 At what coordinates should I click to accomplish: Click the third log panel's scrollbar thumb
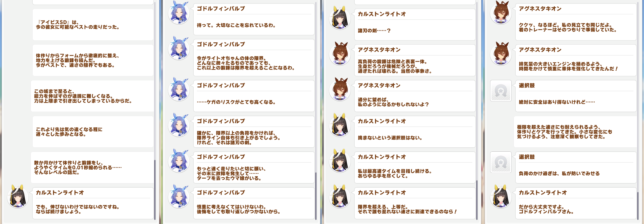[x=477, y=200]
